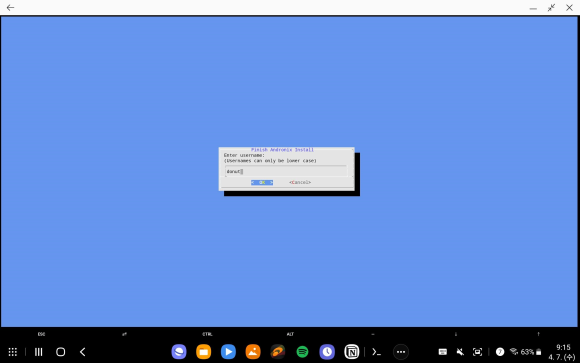Tap the dash extra key
The width and height of the screenshot is (580, 363).
point(373,334)
